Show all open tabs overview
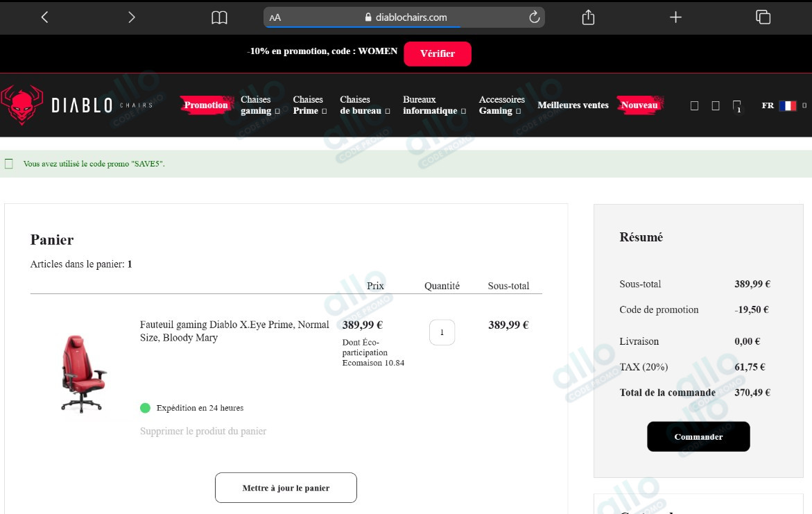The height and width of the screenshot is (514, 812). point(763,17)
